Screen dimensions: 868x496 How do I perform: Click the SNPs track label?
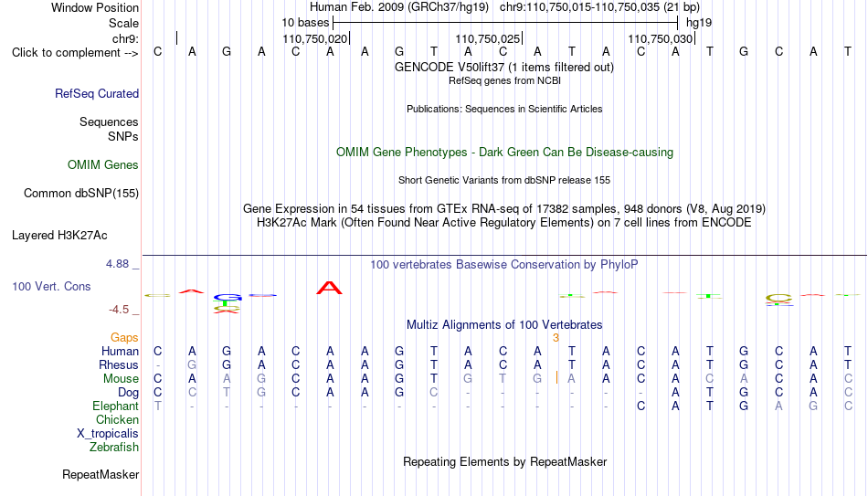tap(123, 136)
